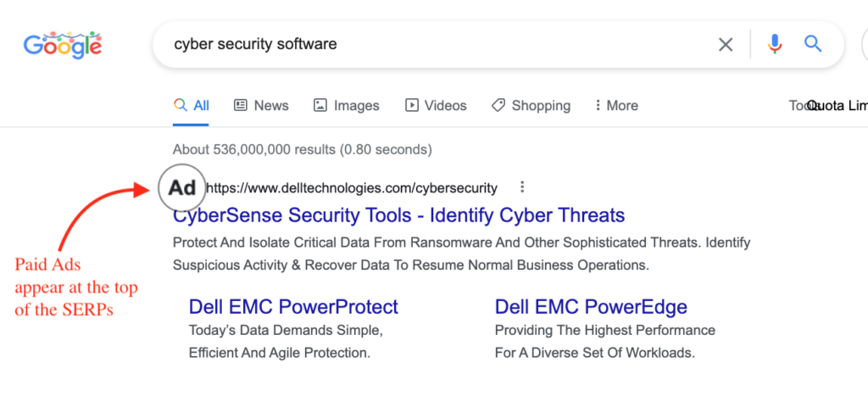Click the Google logo

[x=63, y=46]
